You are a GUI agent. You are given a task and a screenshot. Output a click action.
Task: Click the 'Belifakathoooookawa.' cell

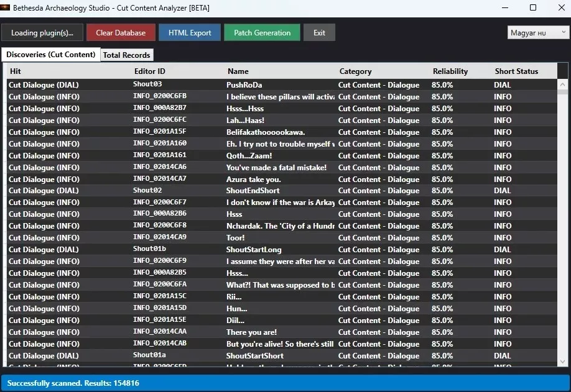tap(266, 132)
